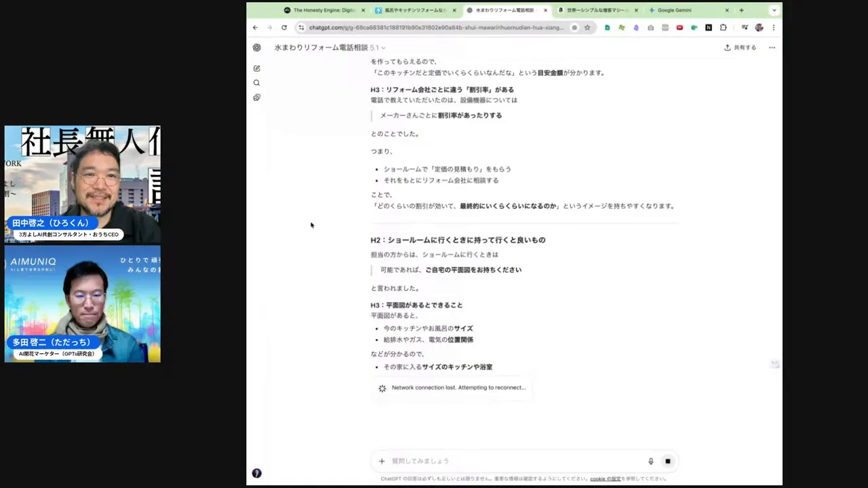The image size is (868, 488).
Task: Switch to the Google tab
Action: coord(674,10)
